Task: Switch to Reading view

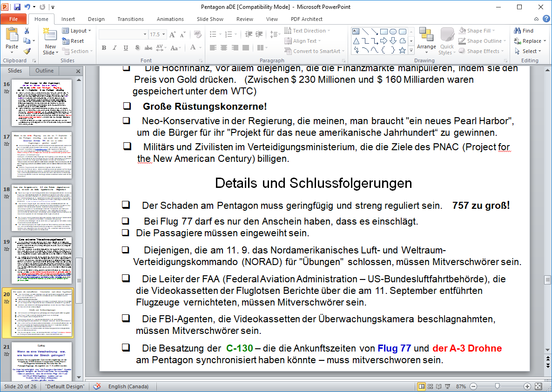Action: [x=438, y=386]
